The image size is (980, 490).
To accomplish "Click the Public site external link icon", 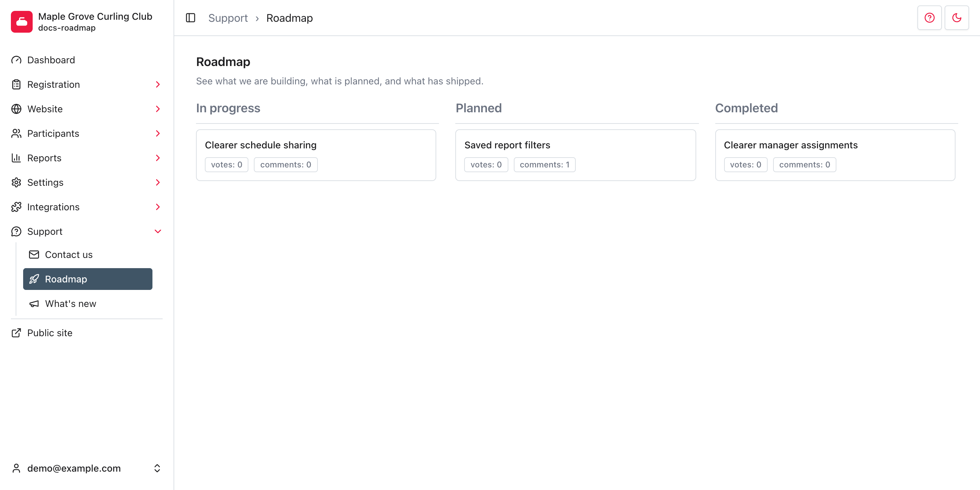I will (x=16, y=333).
